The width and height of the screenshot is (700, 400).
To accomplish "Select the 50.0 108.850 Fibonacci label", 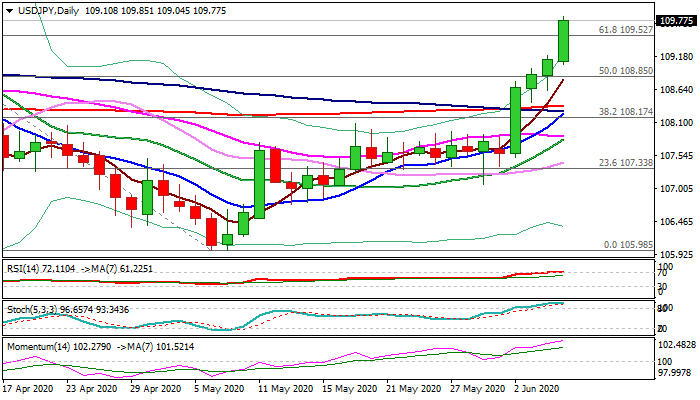I will pyautogui.click(x=625, y=71).
